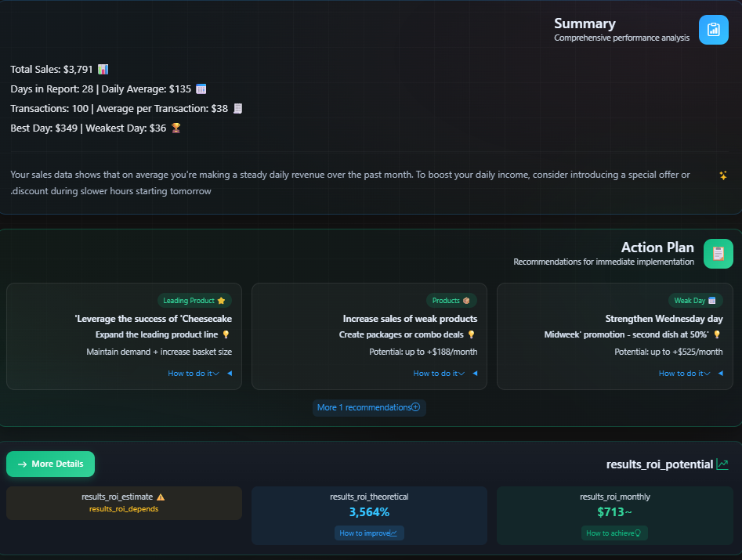Open the 'How to improve' link
The width and height of the screenshot is (742, 560).
368,533
